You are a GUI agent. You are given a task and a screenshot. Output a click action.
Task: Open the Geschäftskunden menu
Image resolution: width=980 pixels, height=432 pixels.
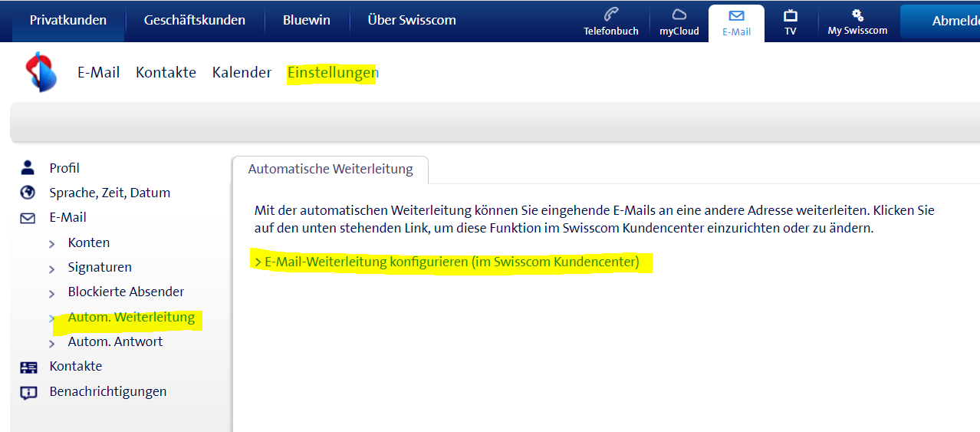[x=195, y=21]
